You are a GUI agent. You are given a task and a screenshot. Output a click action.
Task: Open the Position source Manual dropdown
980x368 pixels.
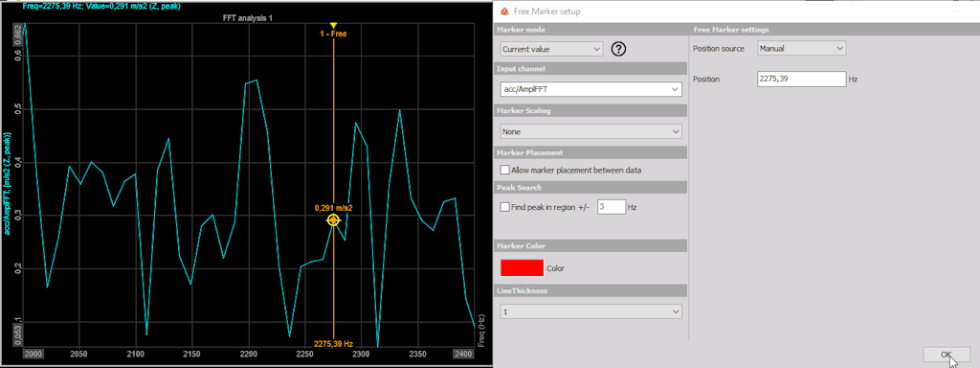tap(801, 48)
